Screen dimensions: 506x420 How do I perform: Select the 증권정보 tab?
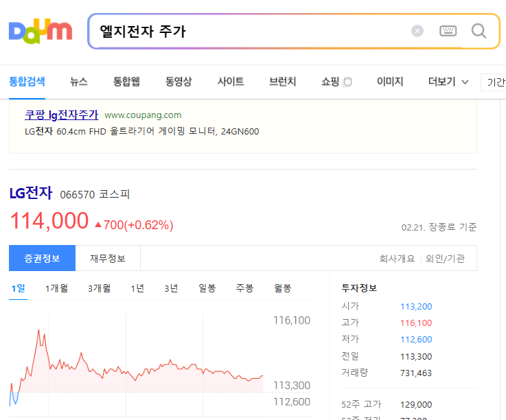point(42,258)
